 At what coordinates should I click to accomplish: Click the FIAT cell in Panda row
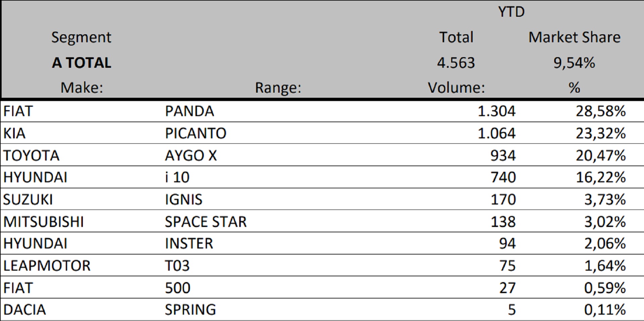tap(18, 111)
